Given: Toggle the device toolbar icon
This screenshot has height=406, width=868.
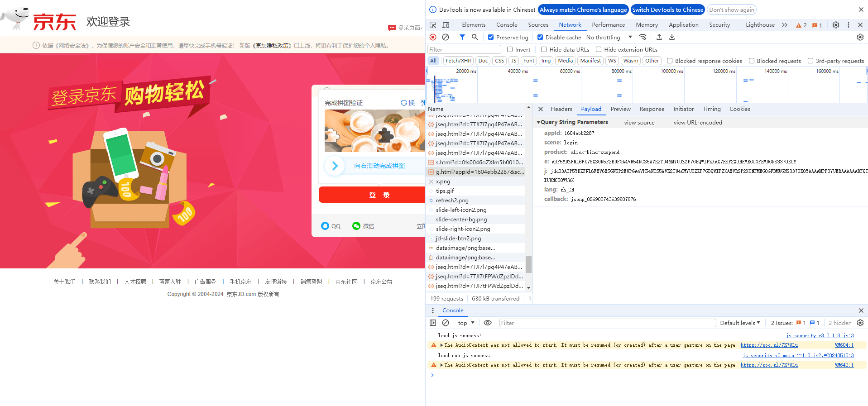Looking at the screenshot, I should [x=446, y=25].
